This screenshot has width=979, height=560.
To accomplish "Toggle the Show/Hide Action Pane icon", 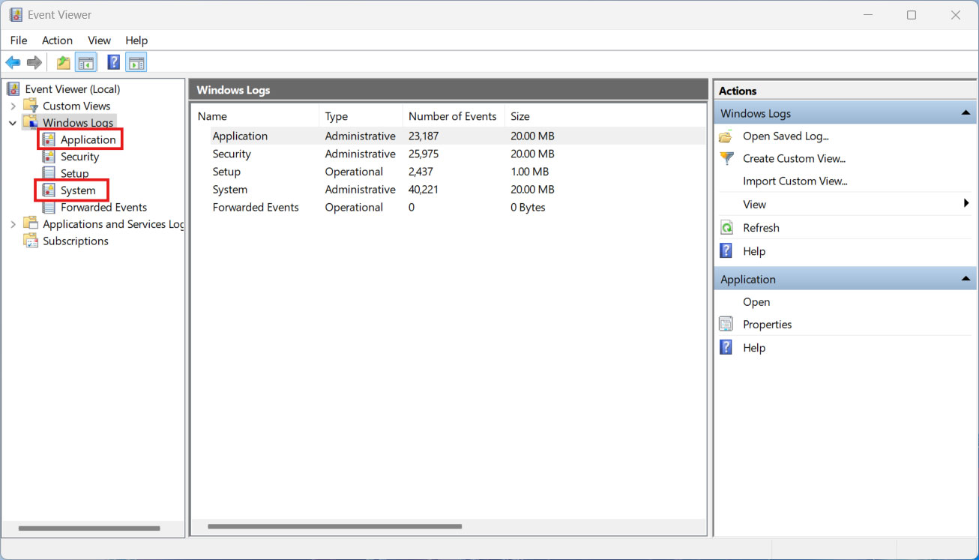I will click(136, 63).
